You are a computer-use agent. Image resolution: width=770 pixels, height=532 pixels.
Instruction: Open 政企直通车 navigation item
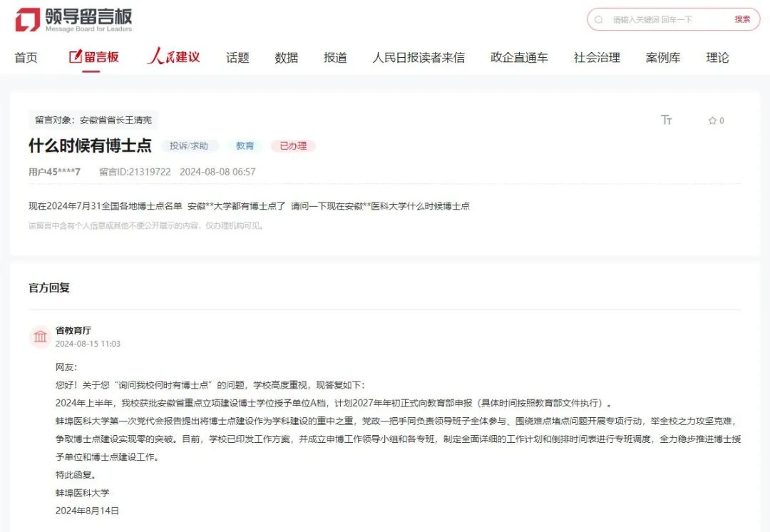tap(519, 58)
